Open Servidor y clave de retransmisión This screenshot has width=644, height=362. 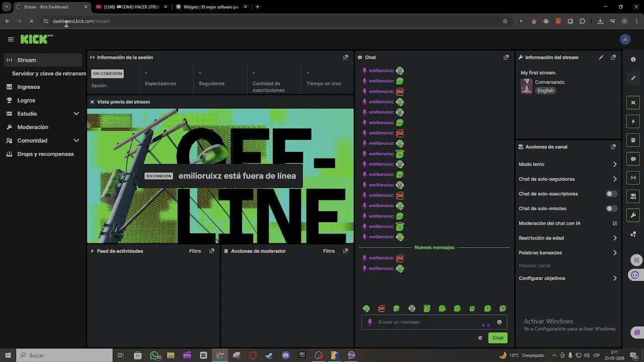point(49,73)
